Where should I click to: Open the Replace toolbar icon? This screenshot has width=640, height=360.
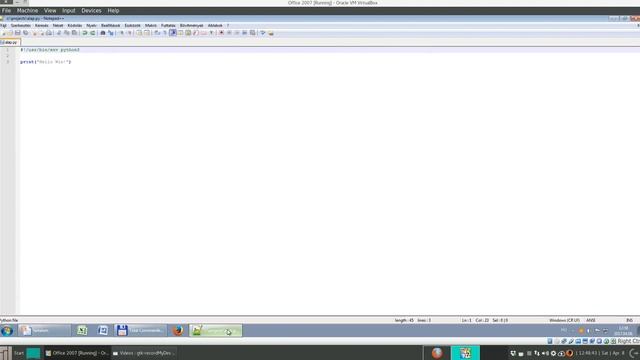coord(111,33)
